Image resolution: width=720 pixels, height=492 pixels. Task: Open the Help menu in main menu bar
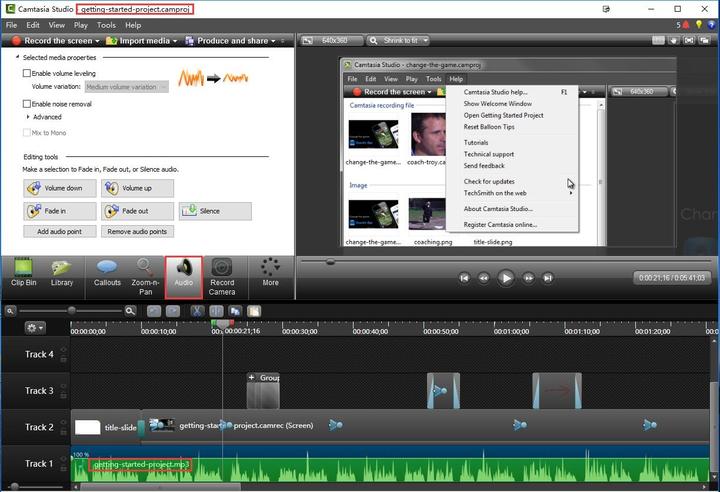[x=133, y=25]
